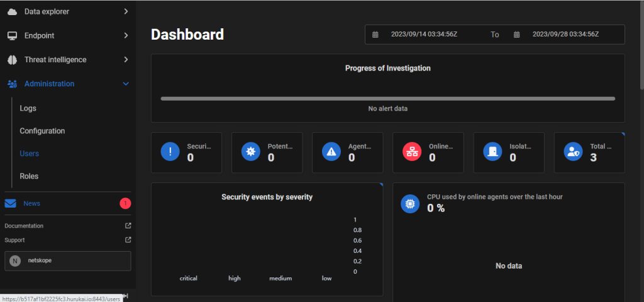The height and width of the screenshot is (302, 644).
Task: Edit the end date 2023/09/28 field
Action: 565,35
